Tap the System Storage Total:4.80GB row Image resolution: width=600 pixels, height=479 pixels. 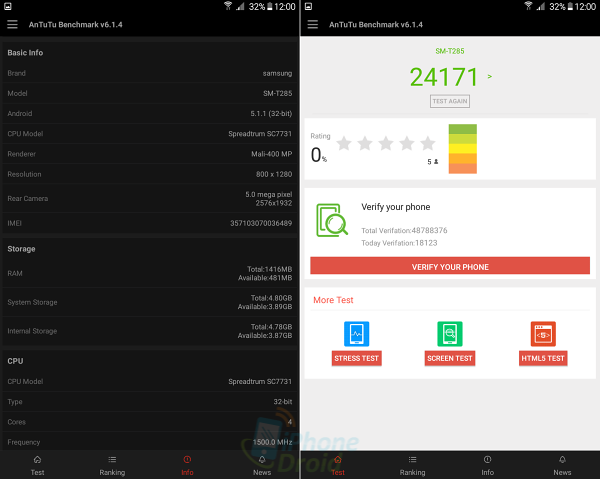pos(150,302)
